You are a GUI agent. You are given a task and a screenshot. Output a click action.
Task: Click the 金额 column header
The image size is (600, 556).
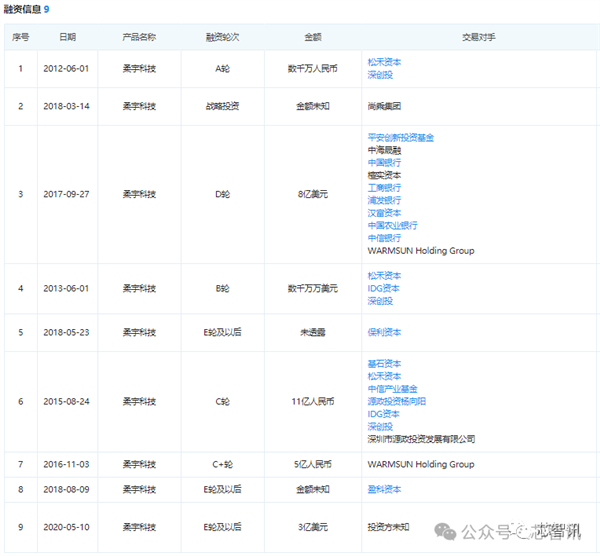(313, 37)
